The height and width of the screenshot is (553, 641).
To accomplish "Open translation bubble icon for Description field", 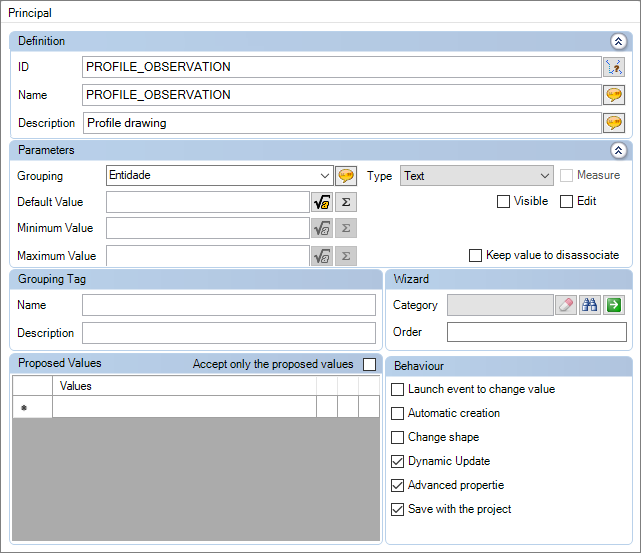I will pos(614,123).
